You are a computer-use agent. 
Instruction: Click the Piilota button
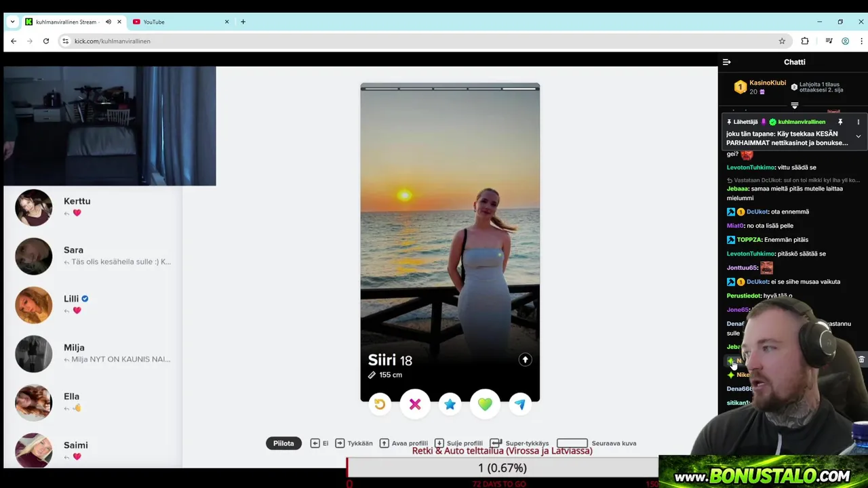point(283,443)
